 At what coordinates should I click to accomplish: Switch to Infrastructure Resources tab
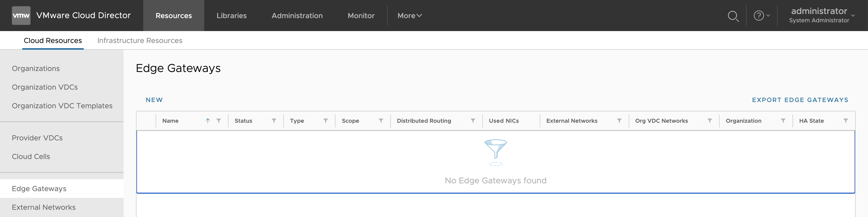coord(140,40)
